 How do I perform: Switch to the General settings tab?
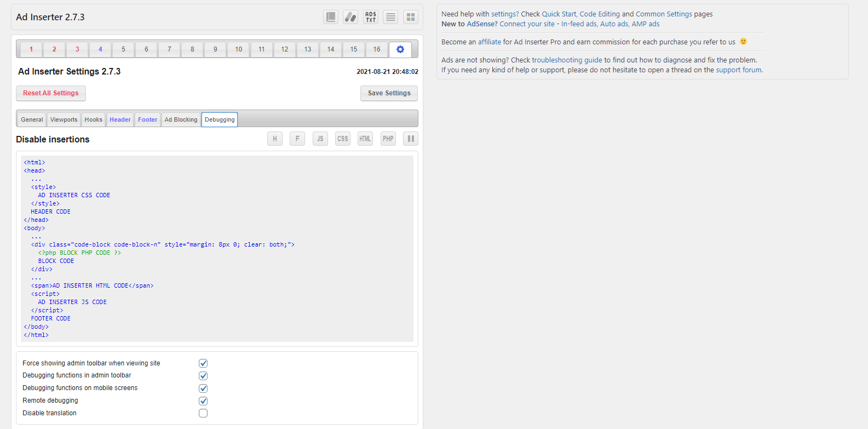32,119
